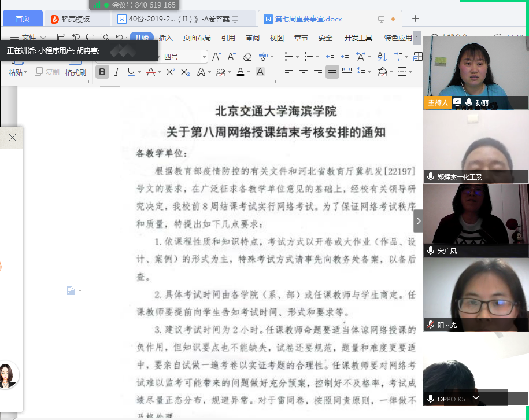Select justified text alignment
This screenshot has height=420, width=529.
[332, 72]
